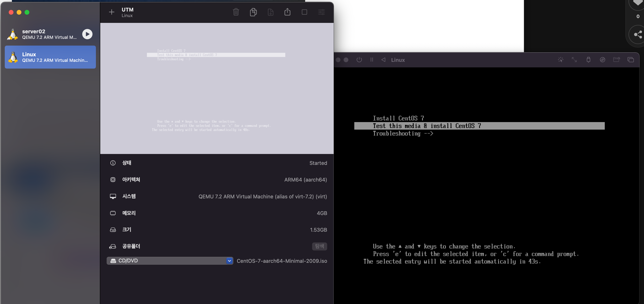
Task: Select server02 in the VM list
Action: (x=50, y=34)
